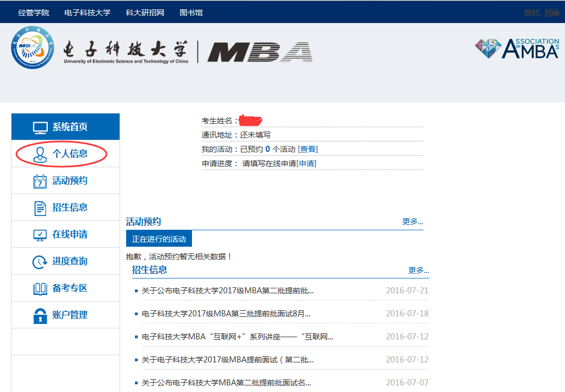The height and width of the screenshot is (392, 565).
Task: Click [查看] link next to 我的活动
Action: click(308, 149)
